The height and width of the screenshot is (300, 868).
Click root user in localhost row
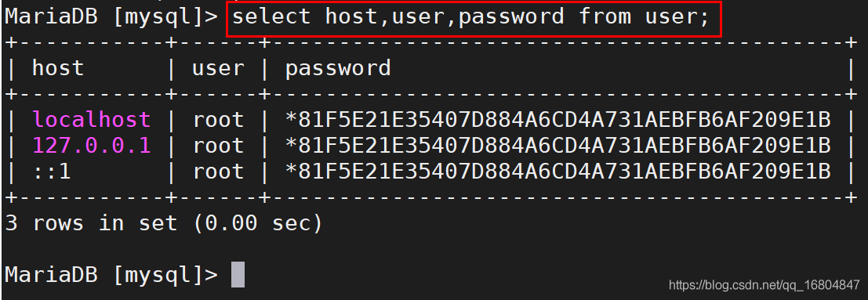tap(218, 120)
